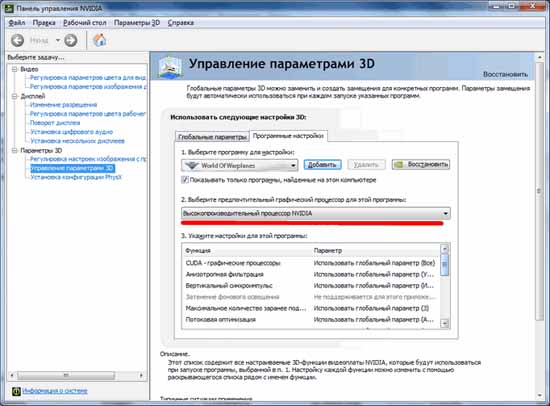The image size is (550, 406).
Task: Click the NVIDIA title bar app icon
Action: (9, 8)
